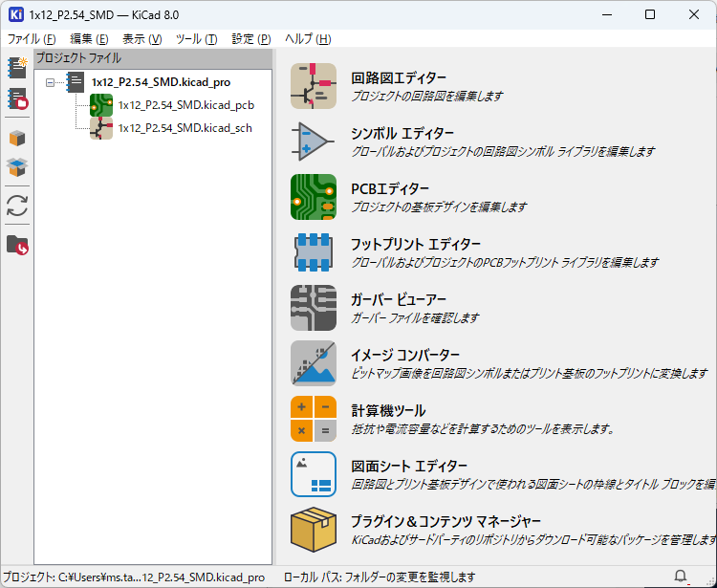Click the archive project box icon
This screenshot has width=717, height=588.
coord(16,138)
